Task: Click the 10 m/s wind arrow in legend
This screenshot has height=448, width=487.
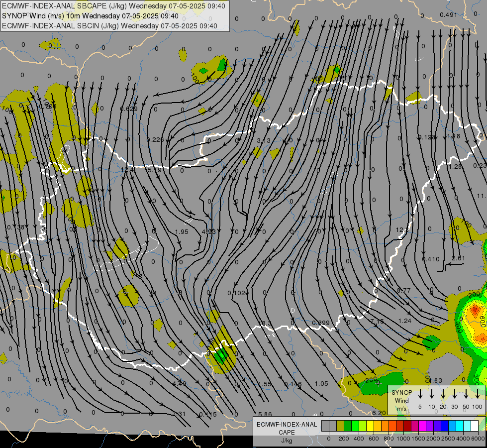Action: coord(432,394)
